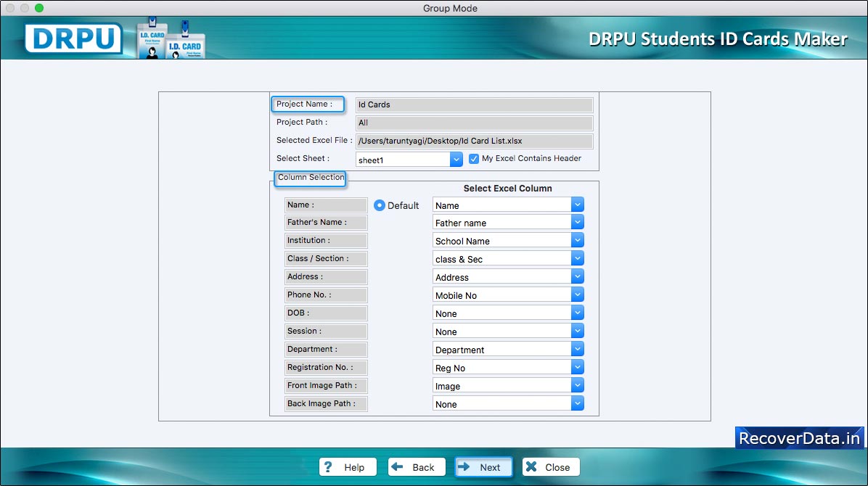Click the Help button label

(354, 467)
